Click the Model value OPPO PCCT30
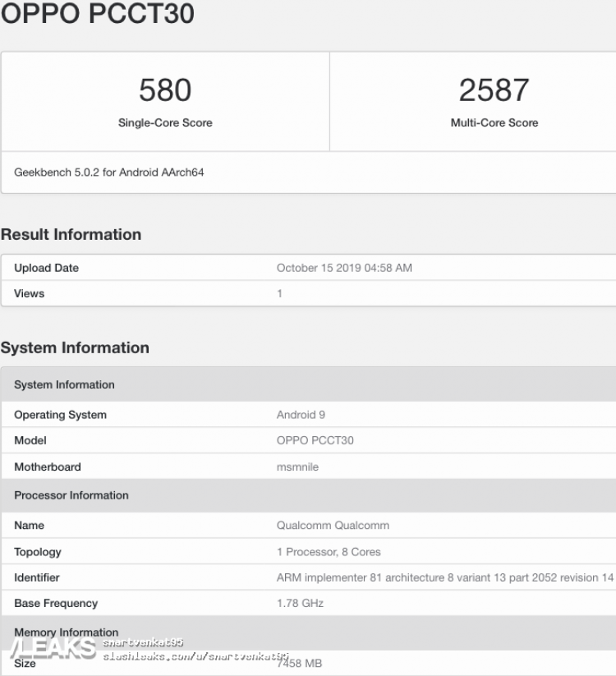Image resolution: width=616 pixels, height=676 pixels. [x=315, y=440]
